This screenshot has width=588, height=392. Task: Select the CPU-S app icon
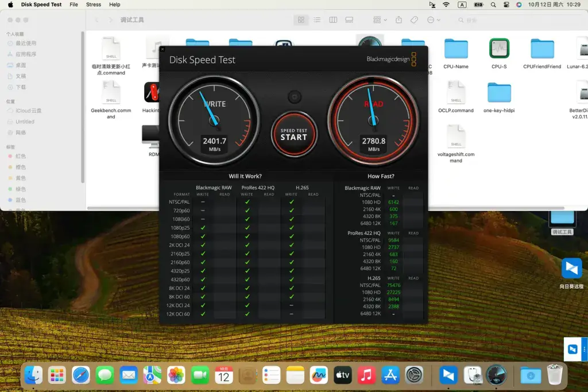point(499,53)
